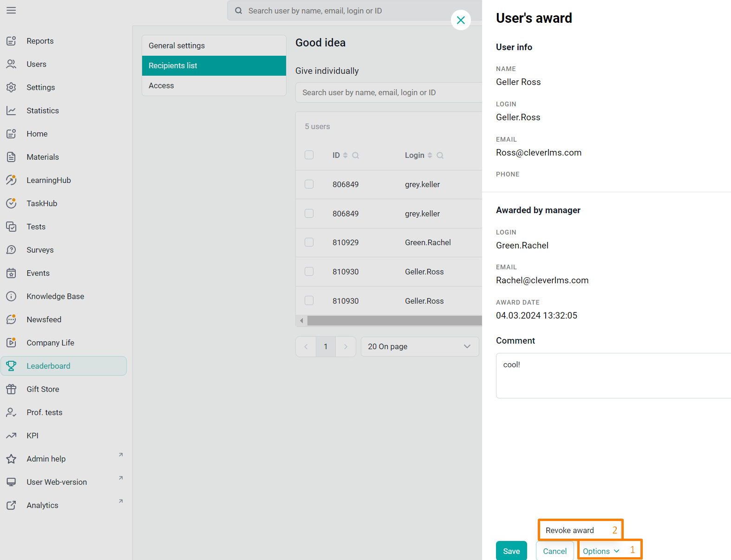The height and width of the screenshot is (560, 731).
Task: Check the last Geller.Ross row checkbox
Action: pyautogui.click(x=309, y=300)
